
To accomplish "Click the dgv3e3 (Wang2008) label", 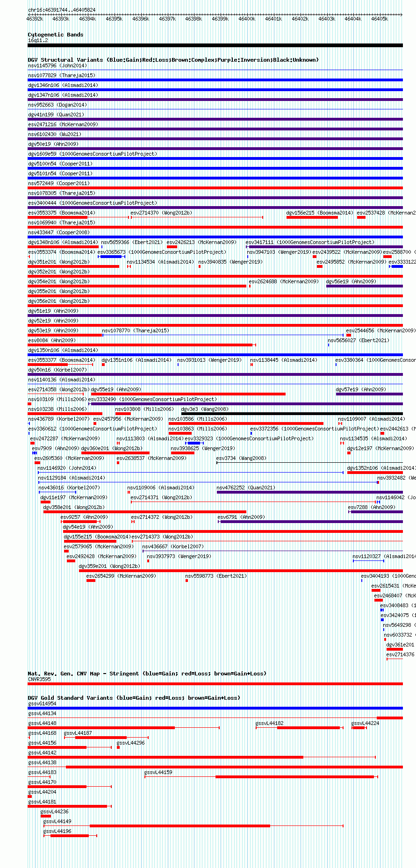I will point(205,409).
